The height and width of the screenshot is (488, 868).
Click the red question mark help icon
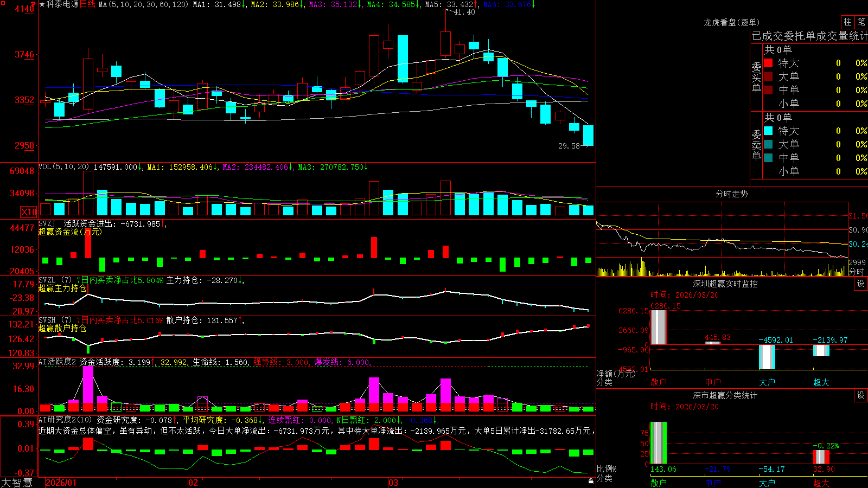tap(34, 4)
